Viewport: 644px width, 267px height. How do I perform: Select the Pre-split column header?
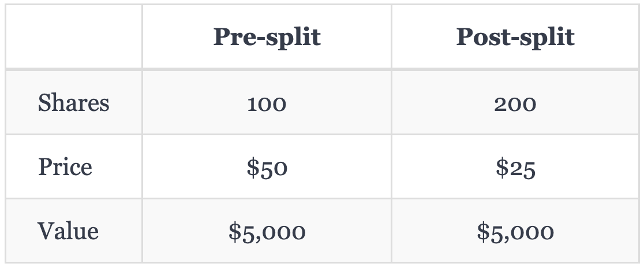click(267, 36)
